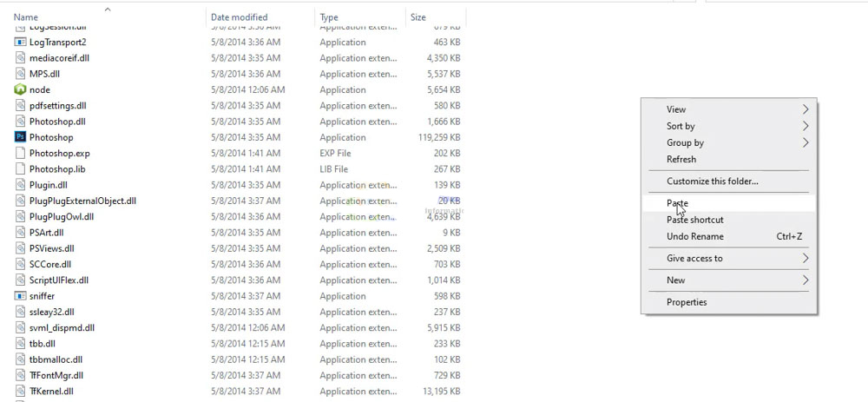Click the PSViews.dll file icon

point(20,248)
